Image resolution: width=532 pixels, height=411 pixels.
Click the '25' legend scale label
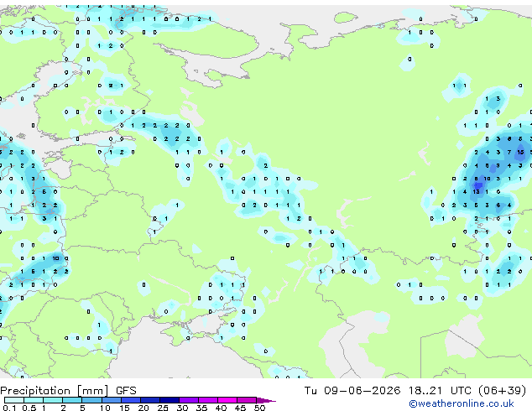(x=163, y=408)
